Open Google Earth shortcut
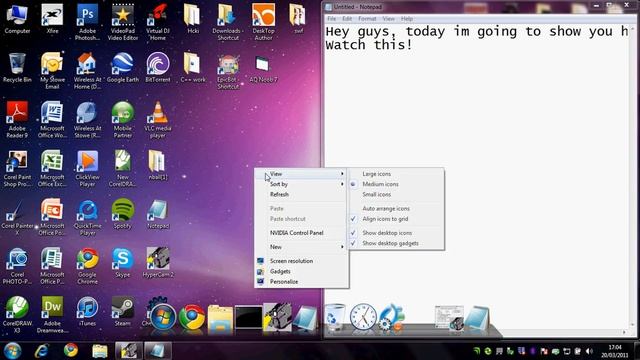 coord(123,68)
